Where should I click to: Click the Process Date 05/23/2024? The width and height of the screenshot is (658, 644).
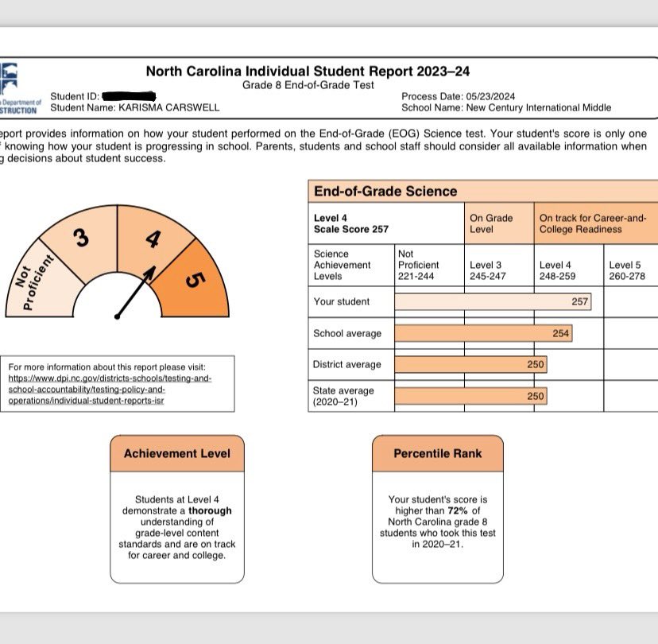(x=459, y=96)
